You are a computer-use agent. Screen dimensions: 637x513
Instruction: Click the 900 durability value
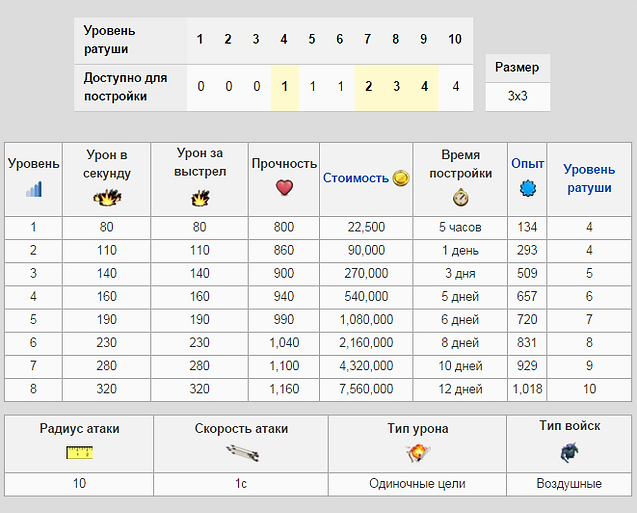[x=284, y=273]
